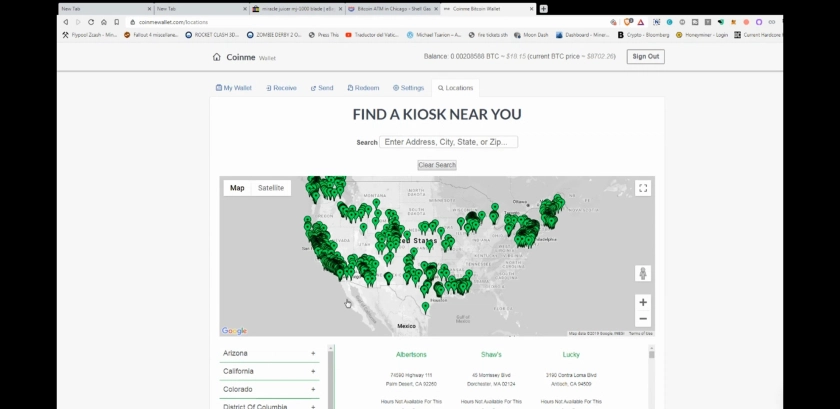Open the Send tab
The width and height of the screenshot is (840, 409).
[x=322, y=88]
